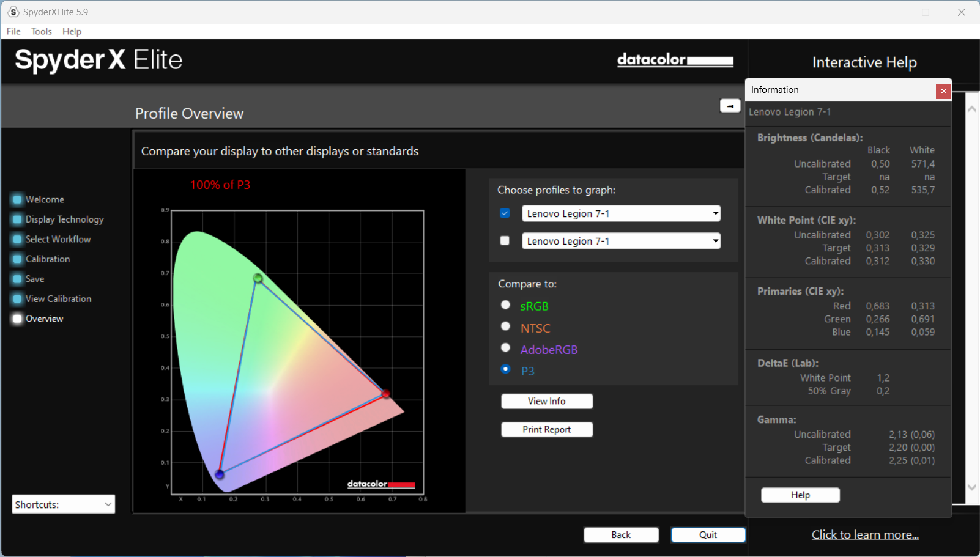This screenshot has height=557, width=980.
Task: Open the Shortcuts dropdown
Action: pos(64,504)
